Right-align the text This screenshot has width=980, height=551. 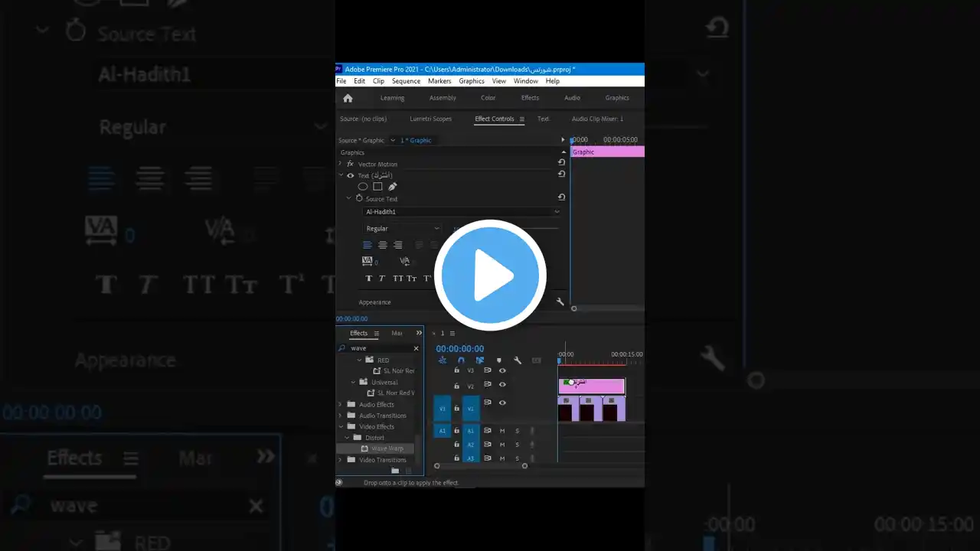click(397, 245)
